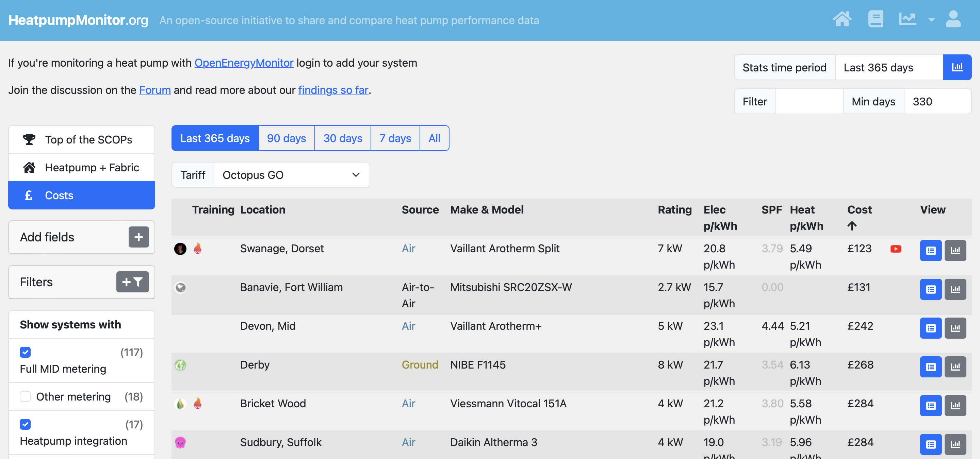This screenshot has height=459, width=980.
Task: Open the chart view for Swanage, Dorset
Action: coord(955,251)
